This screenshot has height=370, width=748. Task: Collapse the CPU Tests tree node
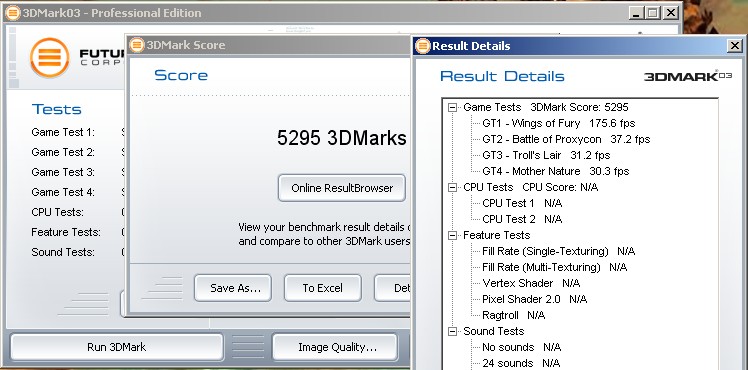452,187
